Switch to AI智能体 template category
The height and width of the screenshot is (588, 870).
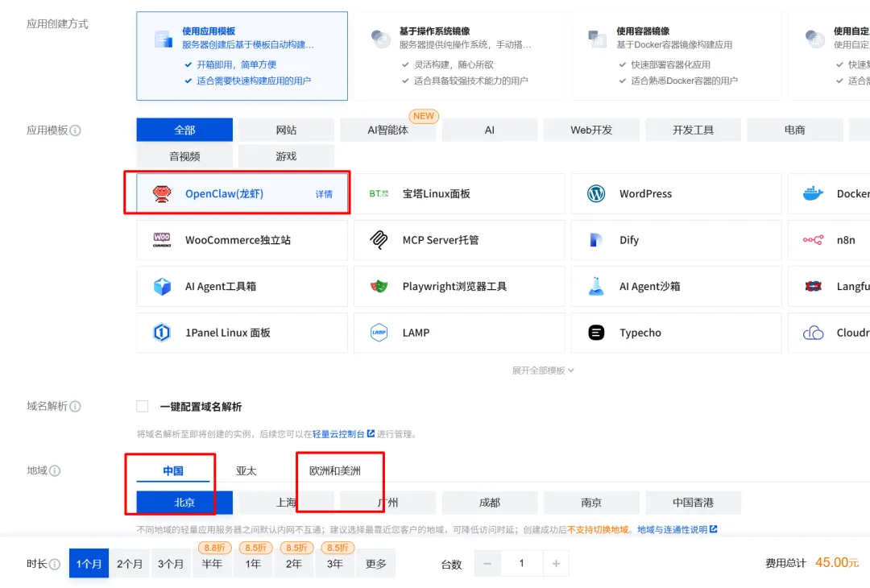[x=387, y=130]
